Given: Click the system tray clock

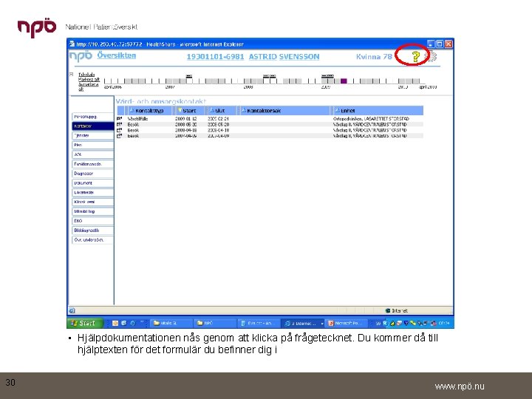Looking at the screenshot, I should 444,324.
